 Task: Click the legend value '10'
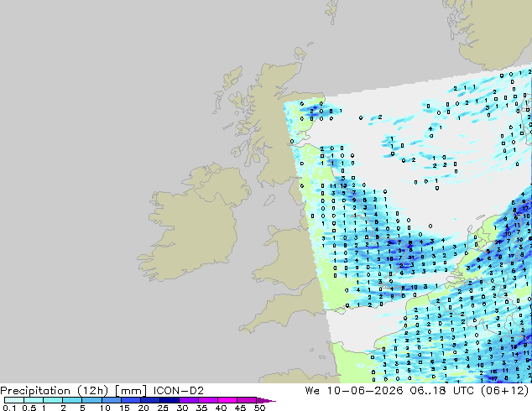pos(105,408)
